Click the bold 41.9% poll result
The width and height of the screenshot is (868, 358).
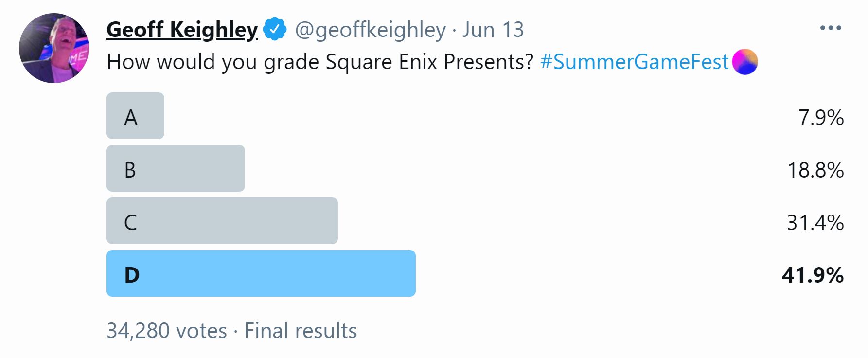coord(813,275)
